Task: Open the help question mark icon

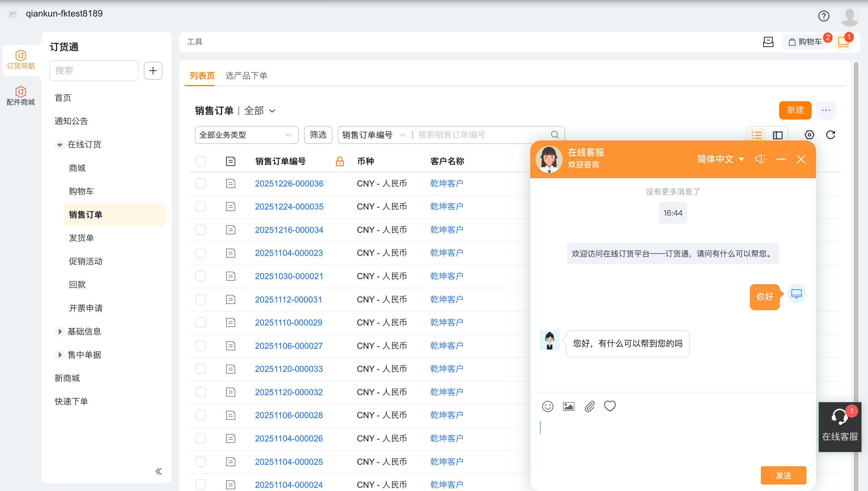Action: click(823, 16)
